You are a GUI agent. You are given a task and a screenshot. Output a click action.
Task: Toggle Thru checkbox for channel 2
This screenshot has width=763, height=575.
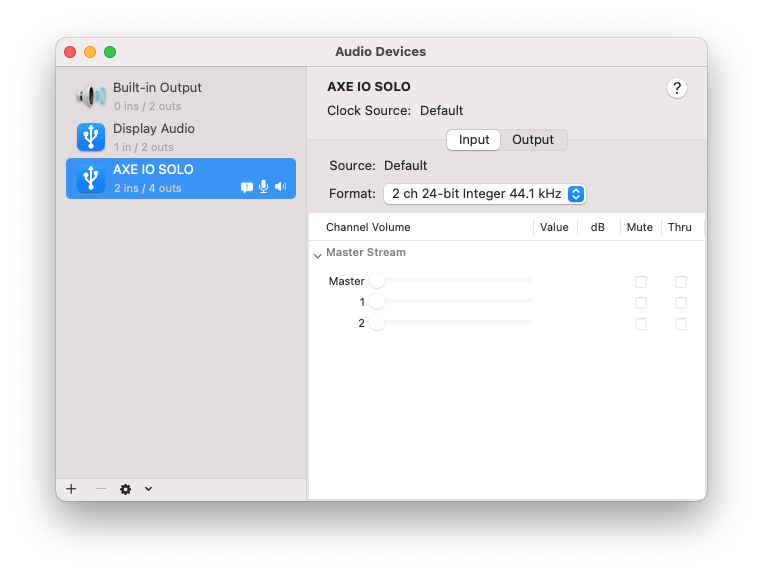click(681, 323)
